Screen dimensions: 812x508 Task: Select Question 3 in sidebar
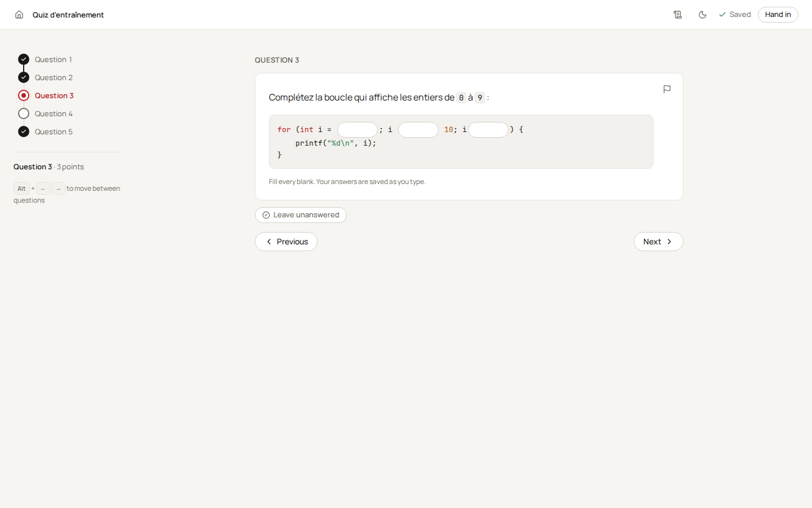[46, 95]
